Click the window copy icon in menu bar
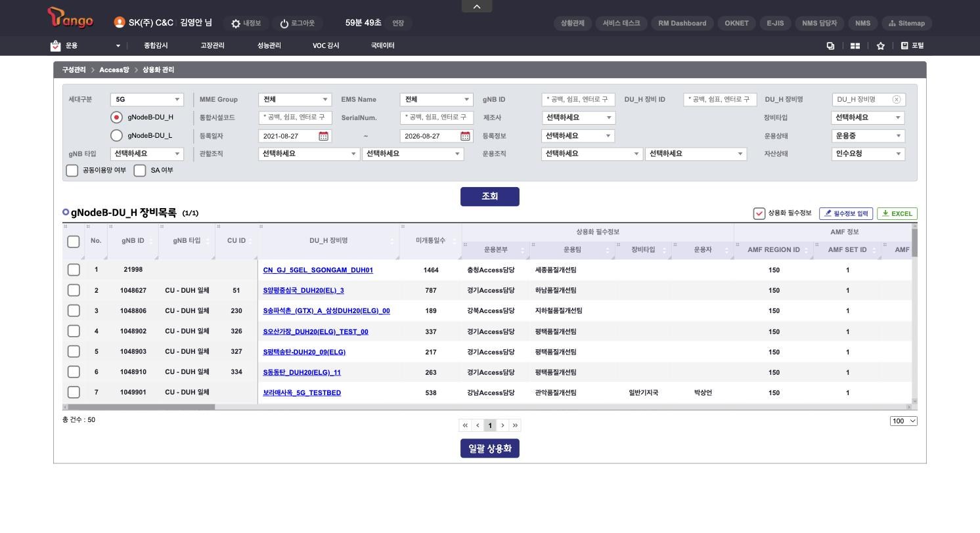Viewport: 980px width, 533px height. pyautogui.click(x=830, y=46)
